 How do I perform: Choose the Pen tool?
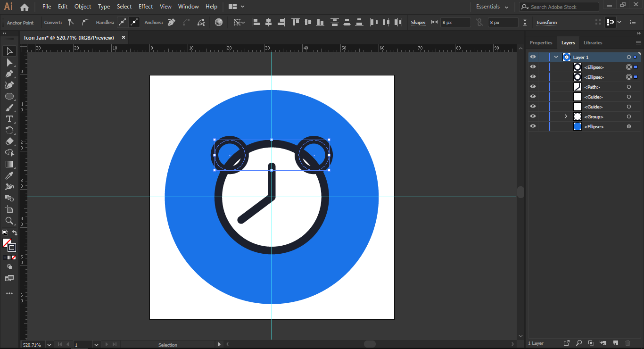click(x=9, y=74)
